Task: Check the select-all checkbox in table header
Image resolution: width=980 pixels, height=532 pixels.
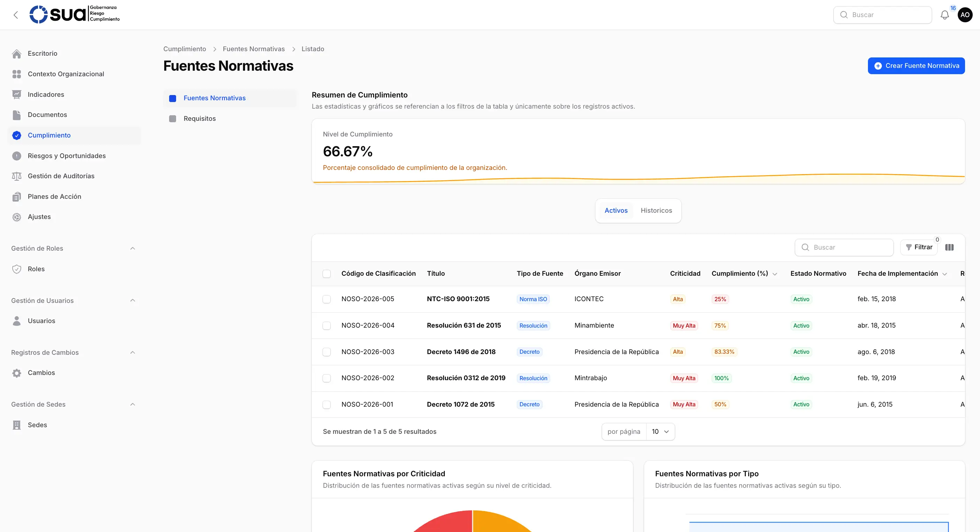Action: (x=326, y=274)
